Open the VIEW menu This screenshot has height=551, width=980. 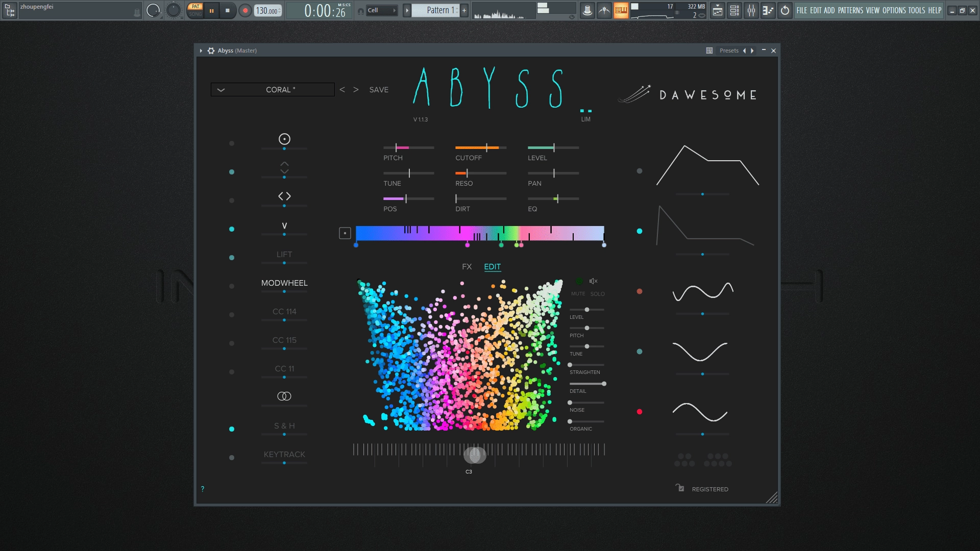tap(873, 10)
